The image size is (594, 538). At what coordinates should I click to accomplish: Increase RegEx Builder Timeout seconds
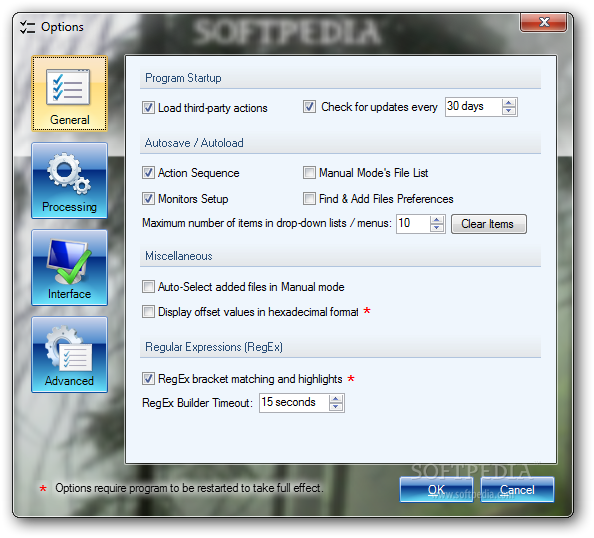336,398
